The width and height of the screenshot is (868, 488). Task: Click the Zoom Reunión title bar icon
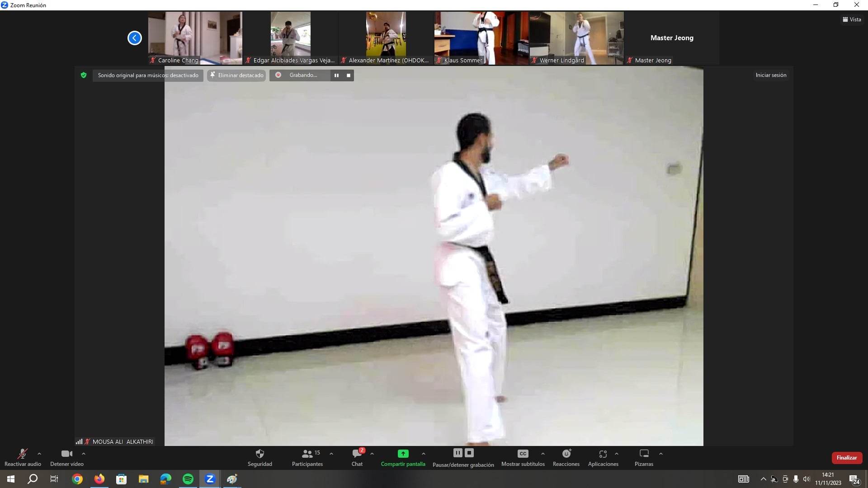pos(5,5)
